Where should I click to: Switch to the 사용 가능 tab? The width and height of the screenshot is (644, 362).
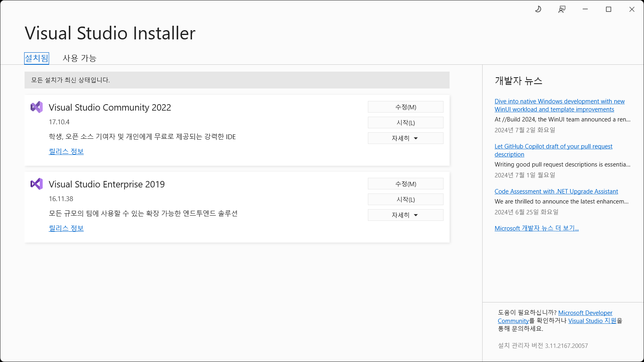80,58
